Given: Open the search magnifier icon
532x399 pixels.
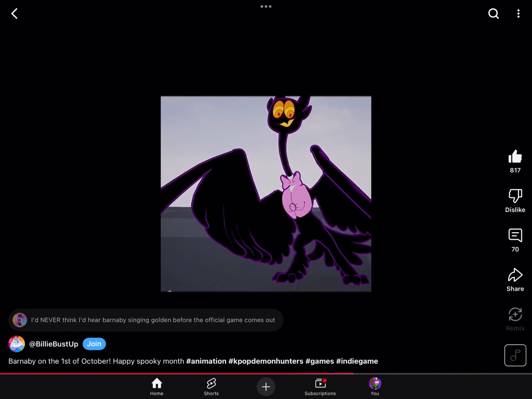Looking at the screenshot, I should point(493,14).
